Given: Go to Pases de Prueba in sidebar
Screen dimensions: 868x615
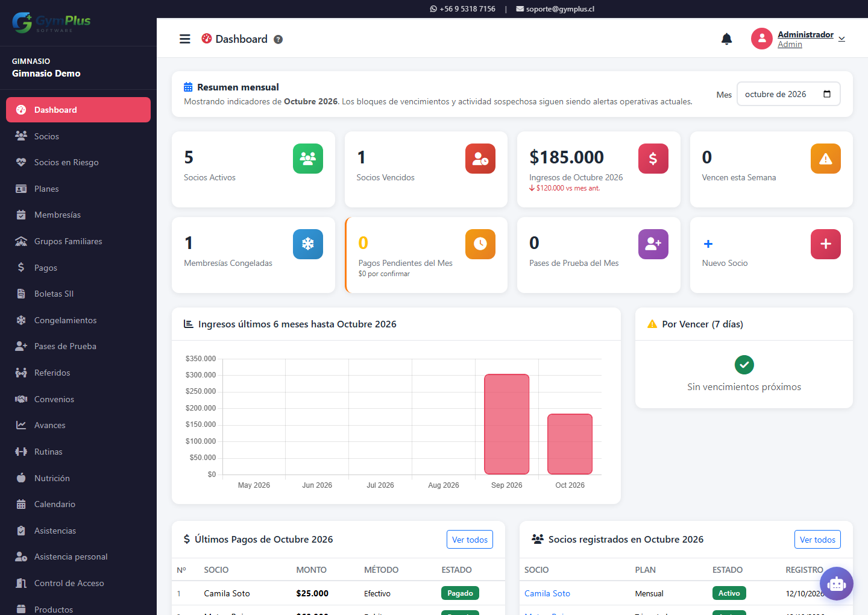Looking at the screenshot, I should click(78, 346).
